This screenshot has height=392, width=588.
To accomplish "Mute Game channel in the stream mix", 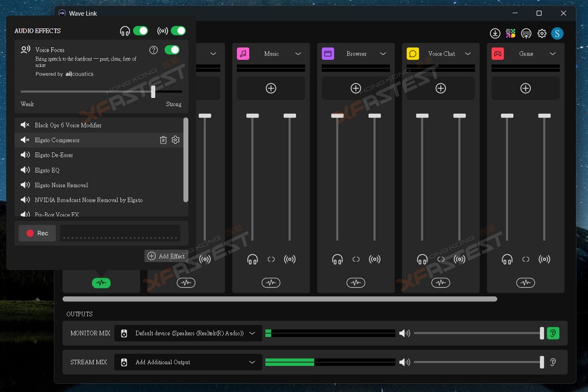I will [544, 259].
